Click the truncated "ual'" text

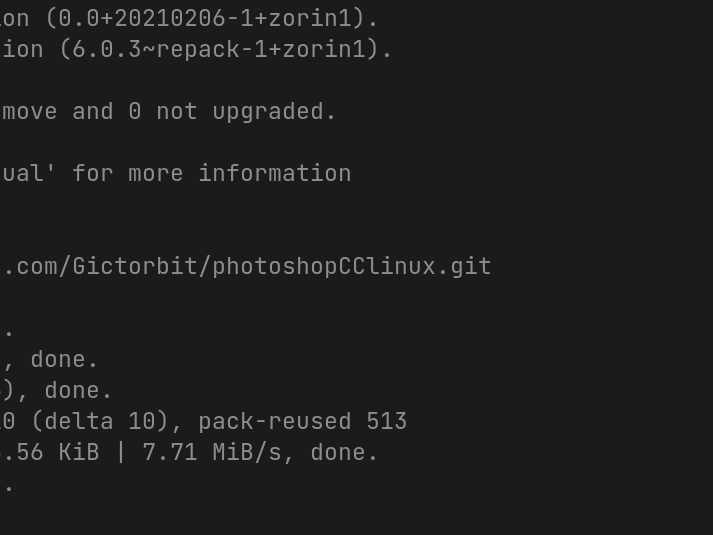click(x=28, y=173)
